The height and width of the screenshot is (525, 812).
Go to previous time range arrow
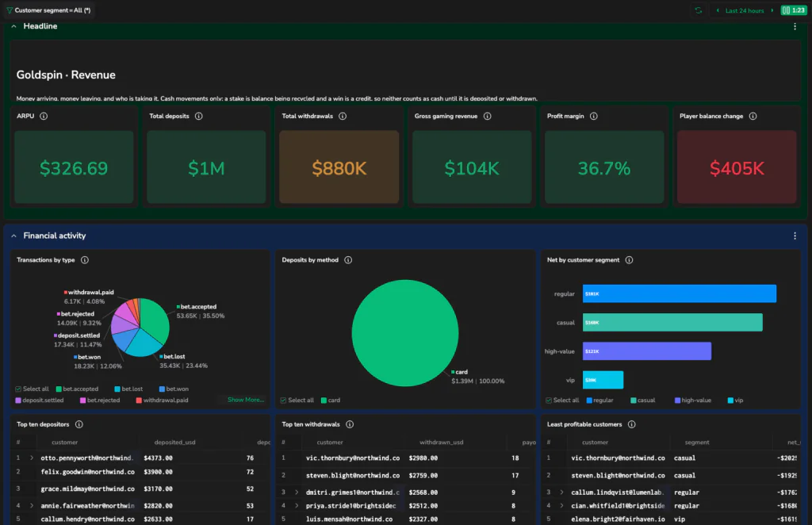(717, 10)
